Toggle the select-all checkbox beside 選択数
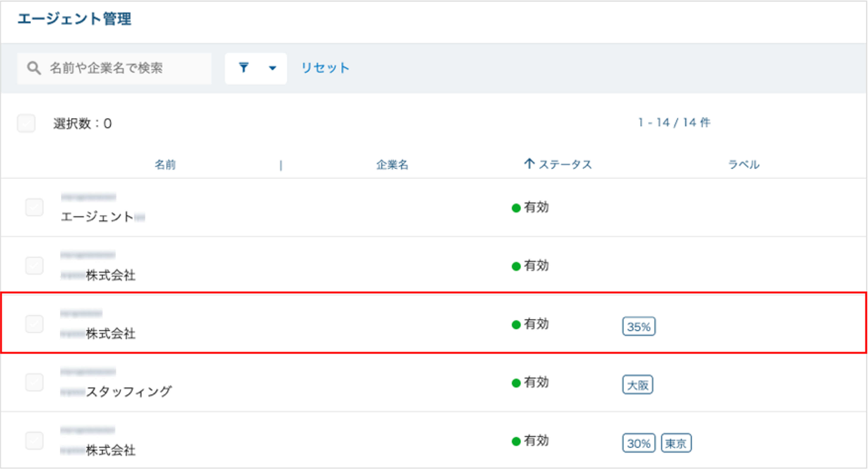 click(x=26, y=123)
